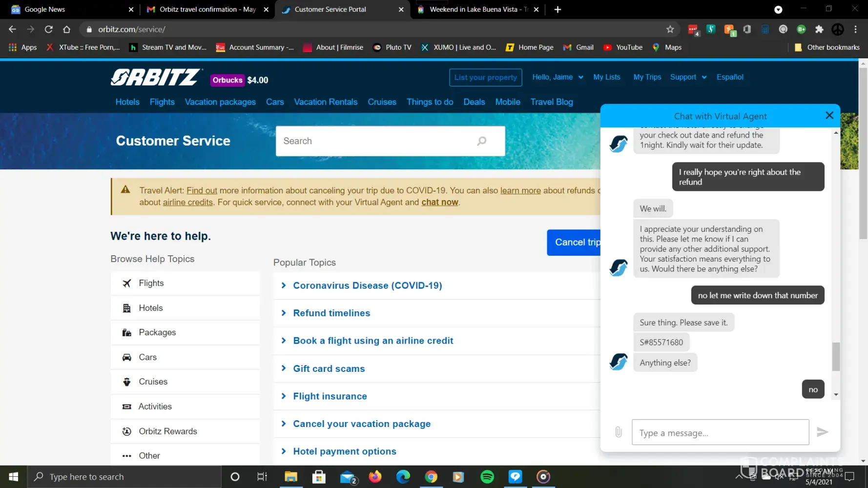
Task: Select Vacation packages in the navigation menu
Action: (220, 102)
